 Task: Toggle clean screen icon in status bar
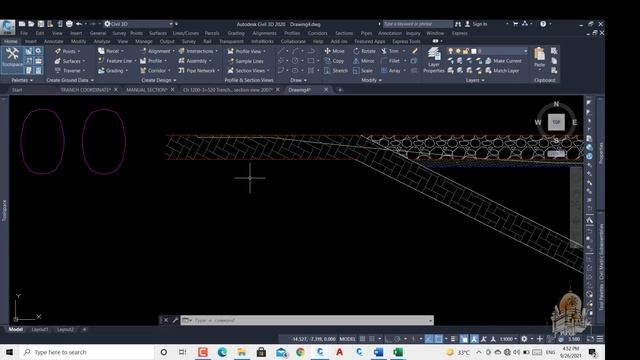(x=590, y=339)
